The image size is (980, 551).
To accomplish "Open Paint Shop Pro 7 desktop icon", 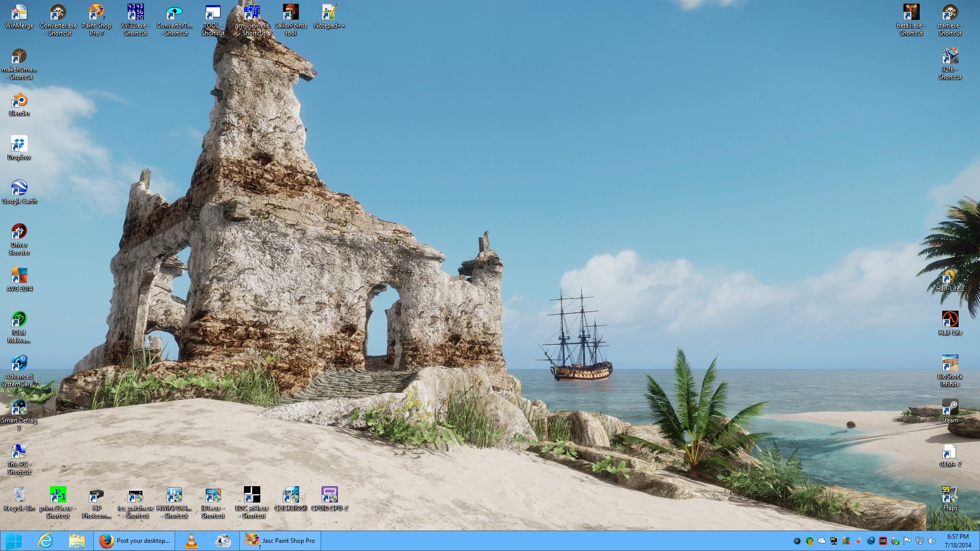I will [96, 20].
